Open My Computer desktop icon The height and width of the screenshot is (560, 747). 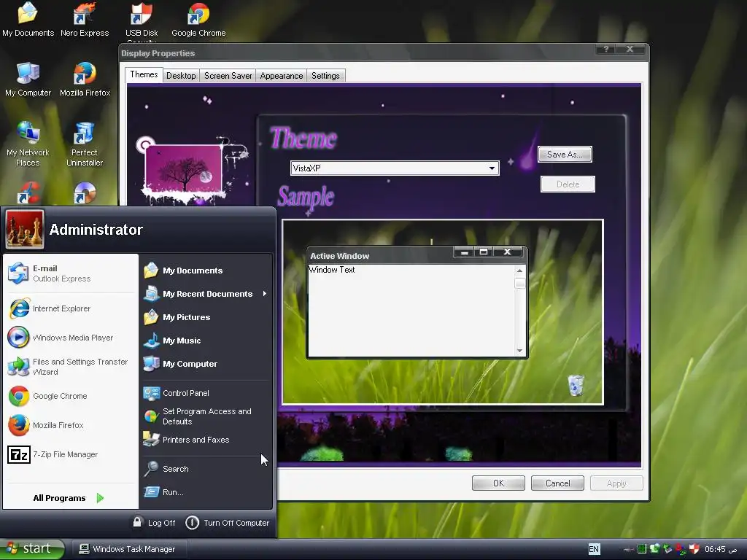tap(28, 79)
